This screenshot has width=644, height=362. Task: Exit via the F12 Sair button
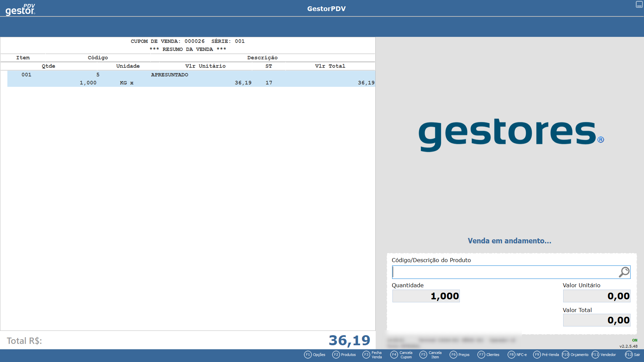pyautogui.click(x=629, y=355)
